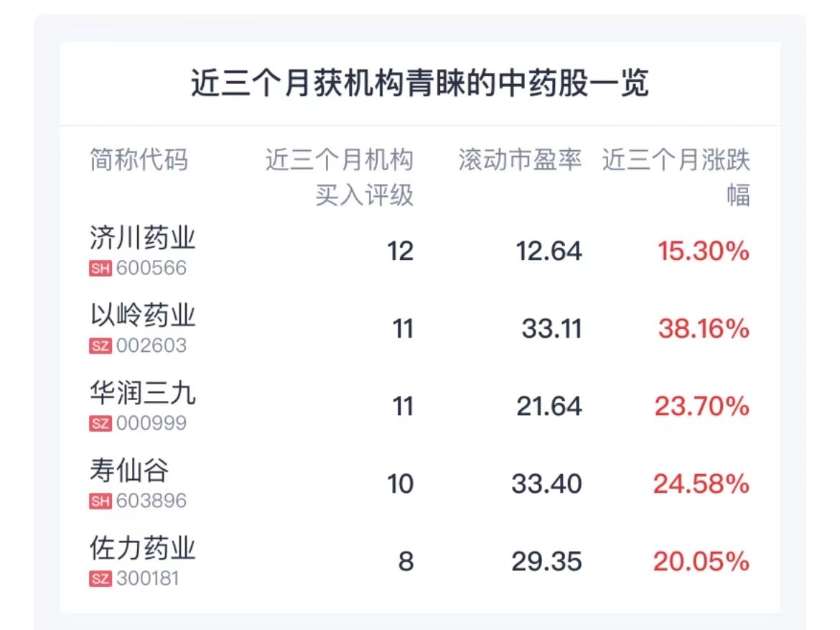The height and width of the screenshot is (630, 840).
Task: Sort by 近三个月机构买入评级 column header
Action: pyautogui.click(x=340, y=177)
